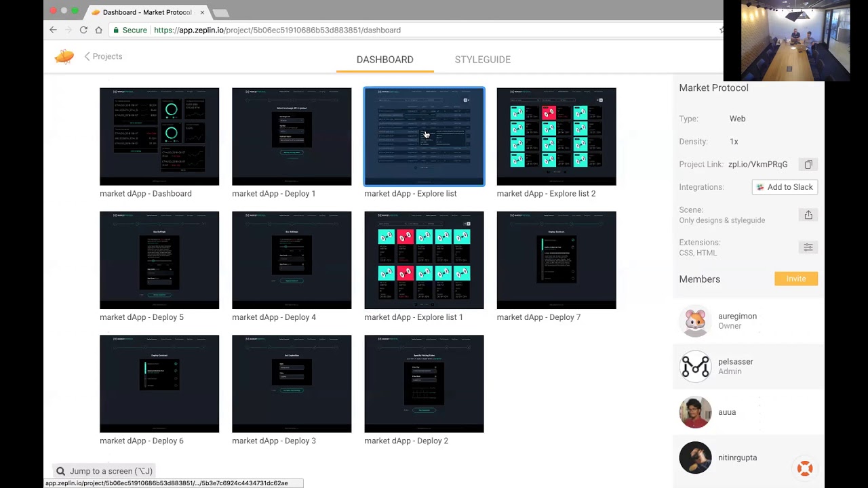Open market dApp - Deploy 1 thumbnail
868x488 pixels.
pyautogui.click(x=292, y=136)
